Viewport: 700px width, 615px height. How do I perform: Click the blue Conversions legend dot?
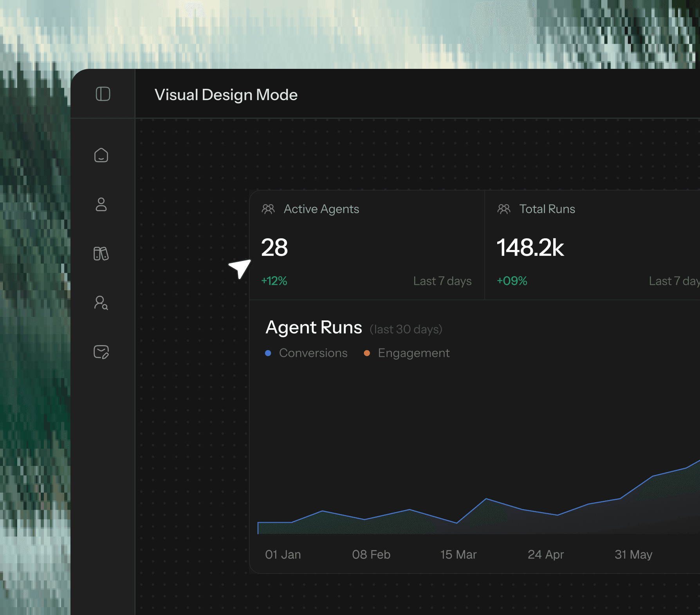[x=268, y=353]
